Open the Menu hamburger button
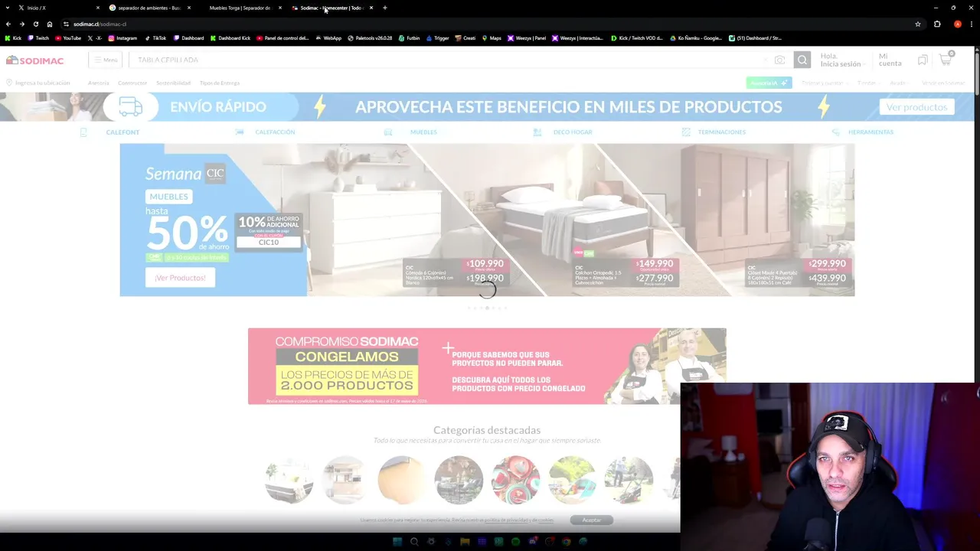Viewport: 980px width, 551px height. (106, 60)
